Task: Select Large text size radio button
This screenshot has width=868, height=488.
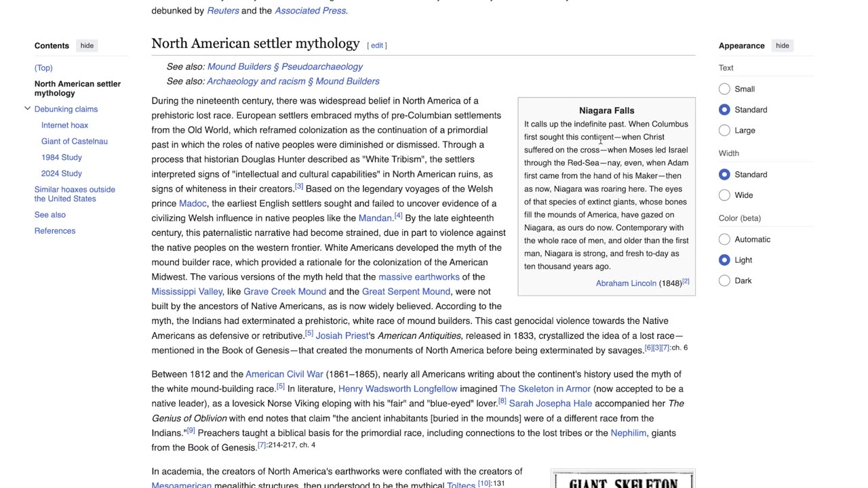Action: (x=724, y=130)
